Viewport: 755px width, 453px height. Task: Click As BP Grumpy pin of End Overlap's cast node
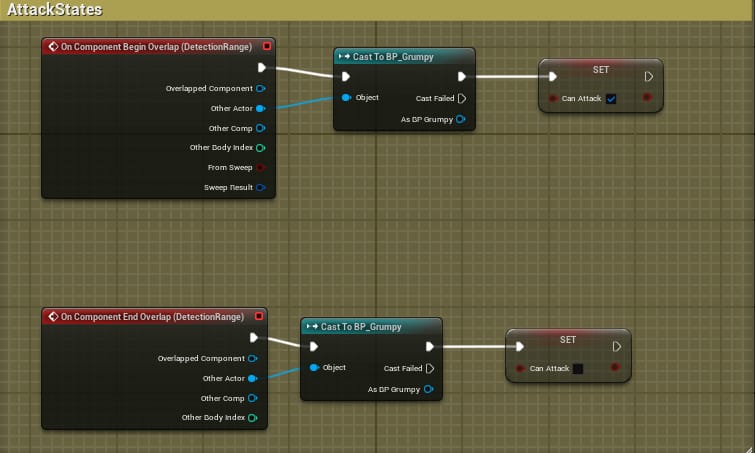click(x=428, y=389)
